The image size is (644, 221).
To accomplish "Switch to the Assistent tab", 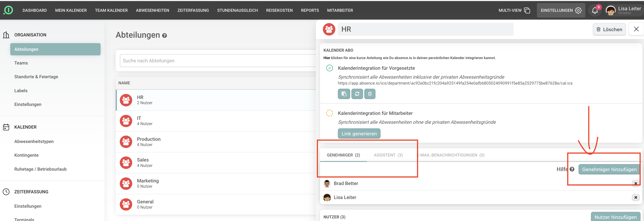I will [x=388, y=155].
